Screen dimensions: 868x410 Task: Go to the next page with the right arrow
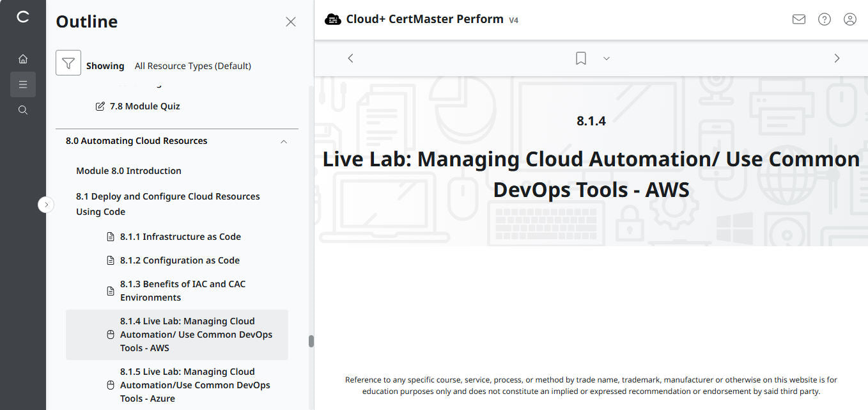click(837, 58)
